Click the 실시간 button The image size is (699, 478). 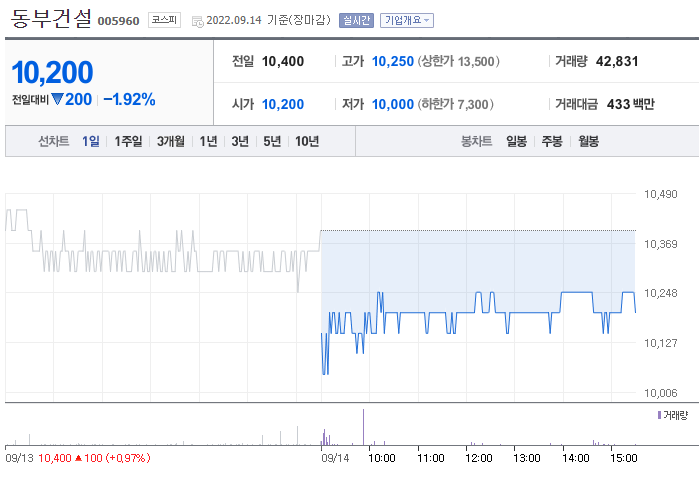[x=356, y=21]
